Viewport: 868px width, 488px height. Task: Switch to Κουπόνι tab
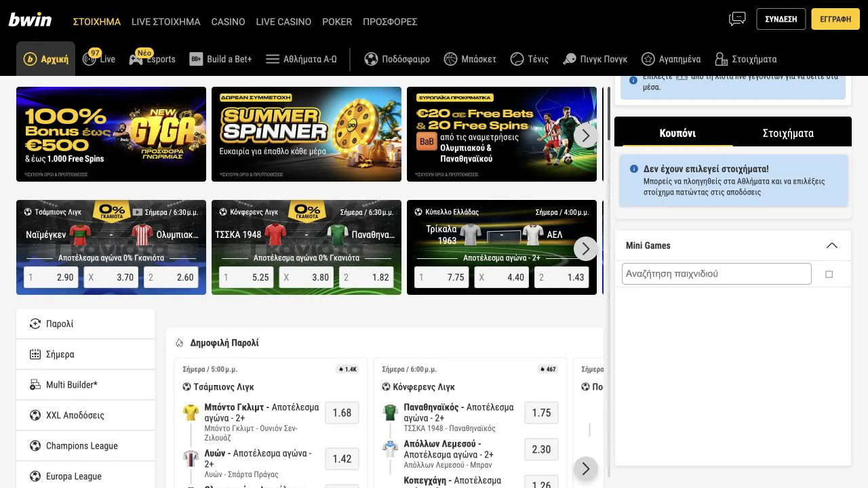tap(677, 133)
